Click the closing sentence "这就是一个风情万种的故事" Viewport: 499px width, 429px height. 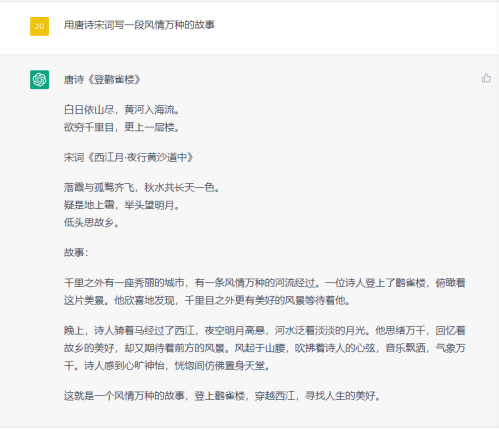pos(222,396)
